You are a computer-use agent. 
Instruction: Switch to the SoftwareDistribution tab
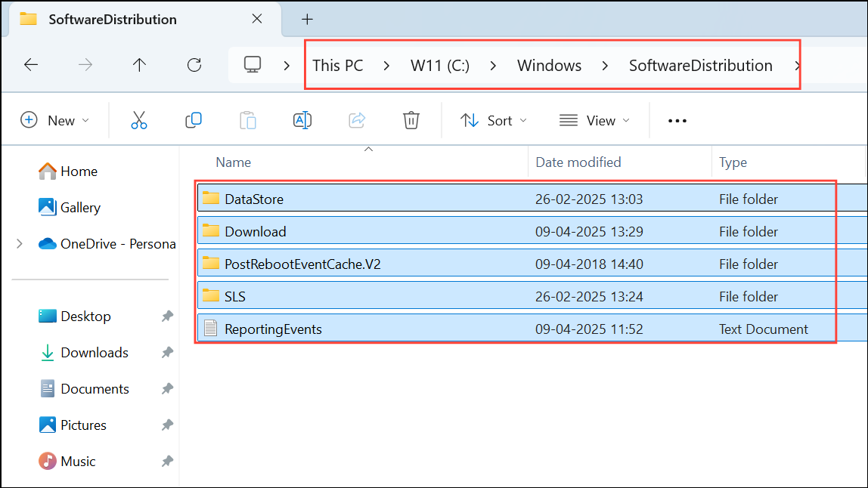tap(112, 19)
